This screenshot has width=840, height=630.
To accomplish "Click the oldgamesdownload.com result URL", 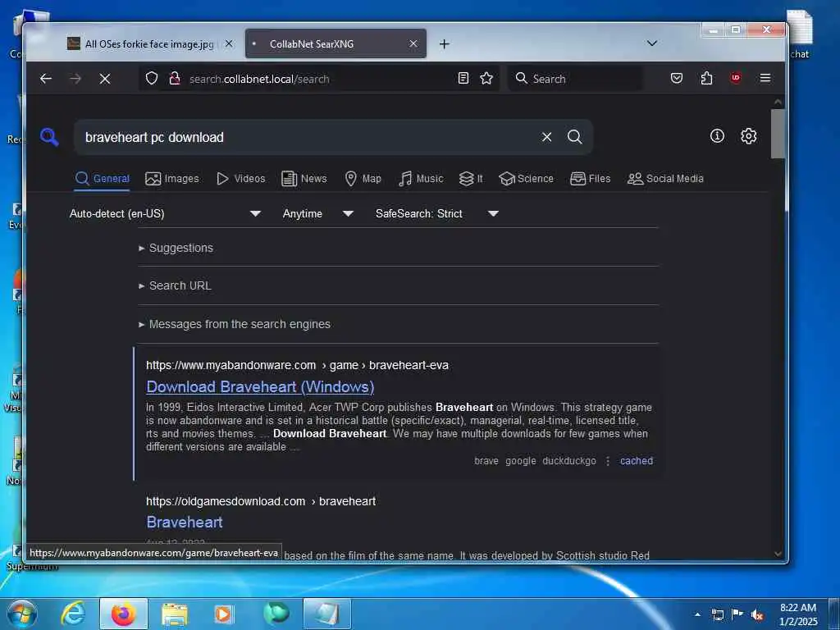I will coord(261,501).
